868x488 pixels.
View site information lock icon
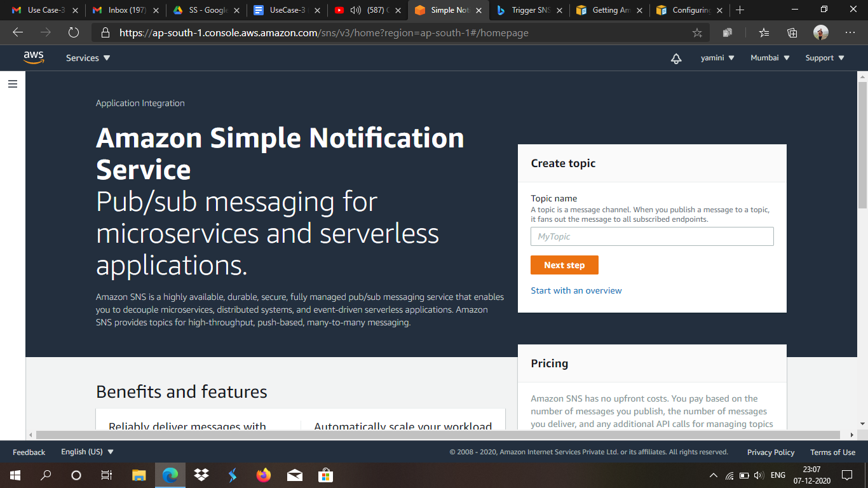[105, 33]
